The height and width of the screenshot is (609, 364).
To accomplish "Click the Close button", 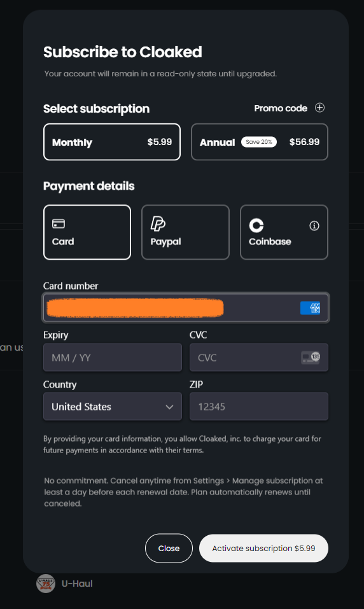I will coord(169,548).
